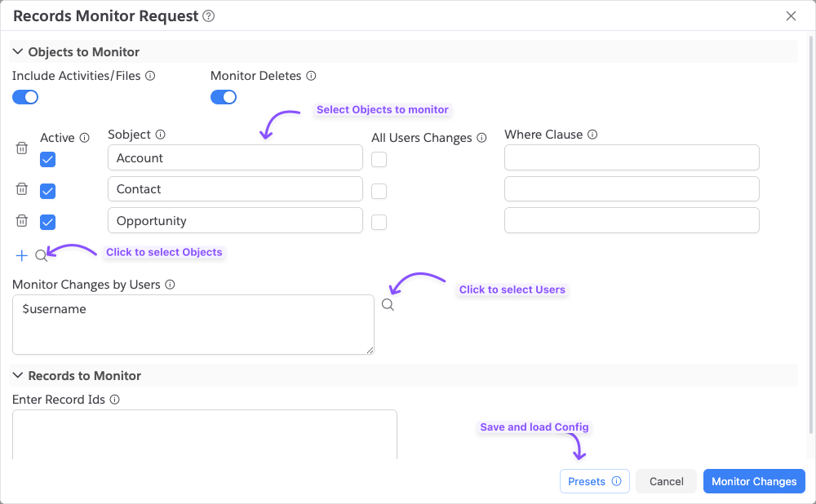This screenshot has width=816, height=504.
Task: Toggle Include Activities/Files switch
Action: (25, 97)
